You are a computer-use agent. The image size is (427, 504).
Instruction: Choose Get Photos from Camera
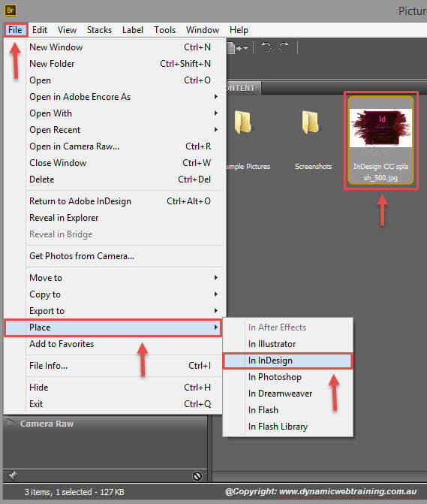[x=113, y=256]
